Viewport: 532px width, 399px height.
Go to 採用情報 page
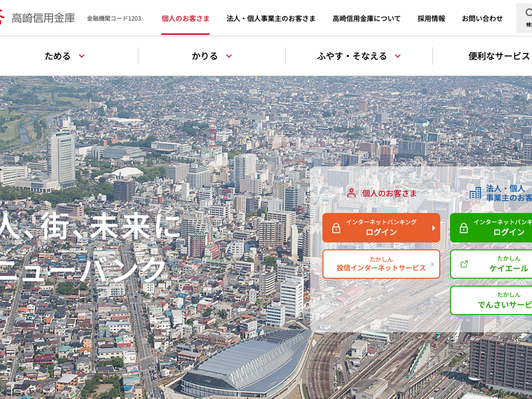point(431,19)
